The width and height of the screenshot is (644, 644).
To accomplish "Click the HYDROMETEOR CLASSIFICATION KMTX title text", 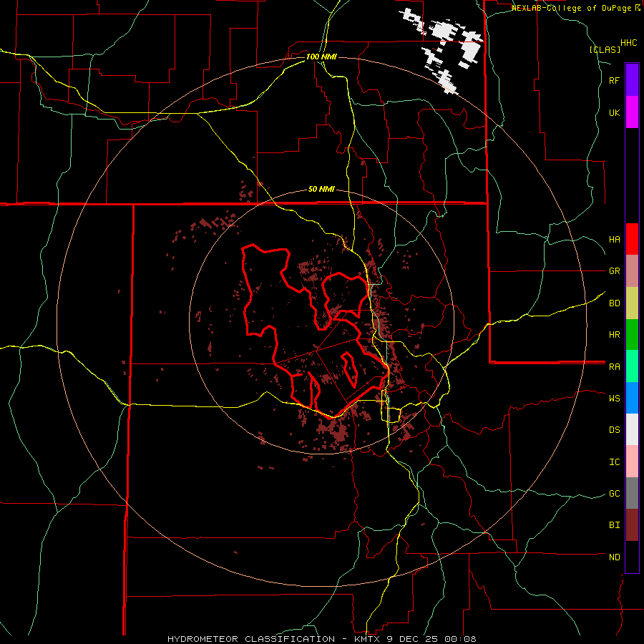I will click(321, 639).
